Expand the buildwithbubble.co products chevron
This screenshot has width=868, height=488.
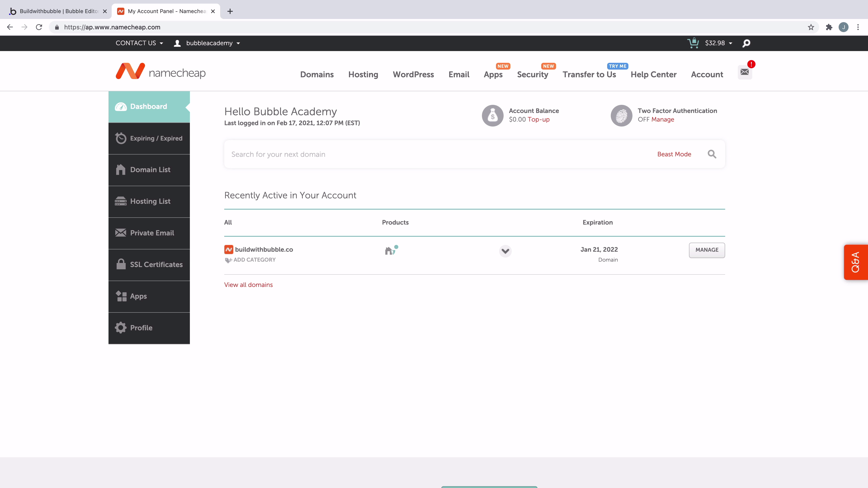coord(505,251)
